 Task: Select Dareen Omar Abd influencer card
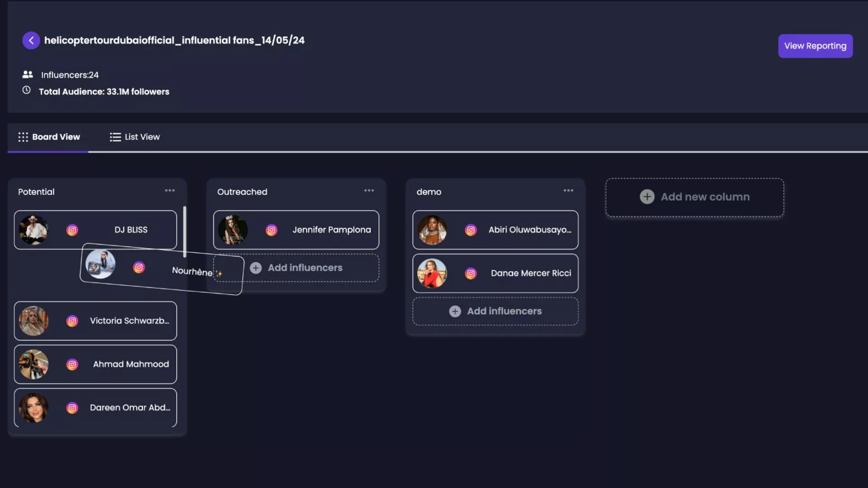point(130,408)
